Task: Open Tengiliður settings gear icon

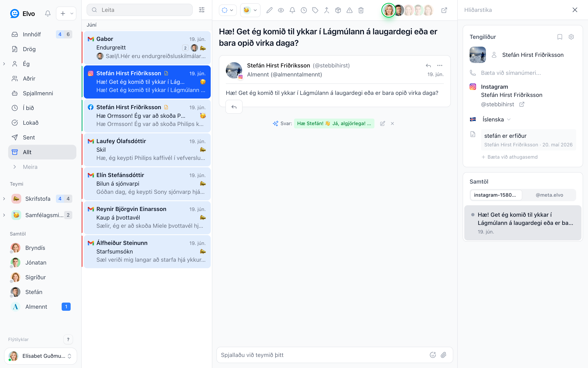Action: [x=571, y=37]
